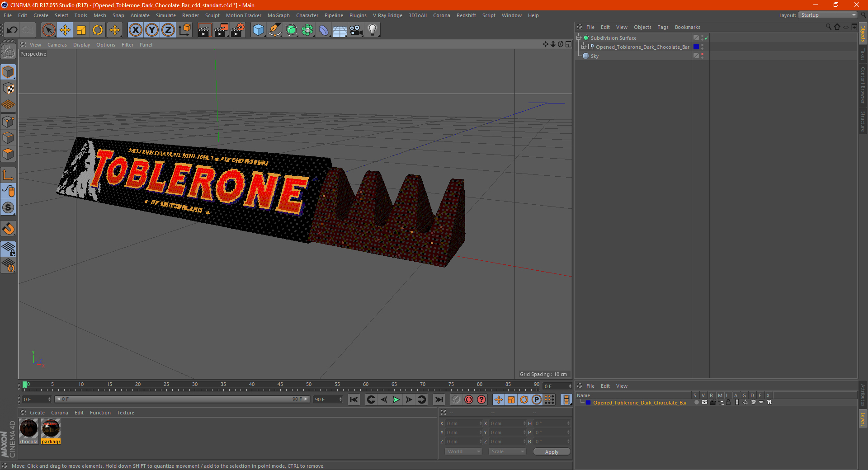
Task: Open the Object Manager Tags menu
Action: tap(663, 27)
